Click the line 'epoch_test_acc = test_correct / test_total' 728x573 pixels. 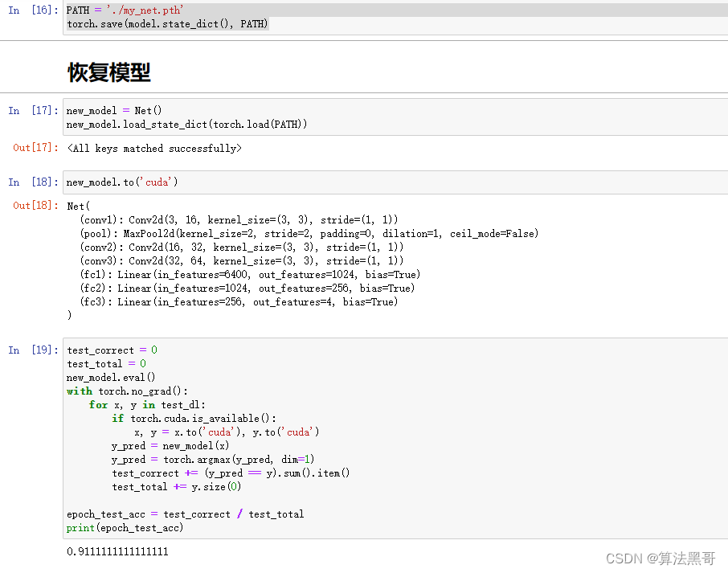tap(186, 514)
